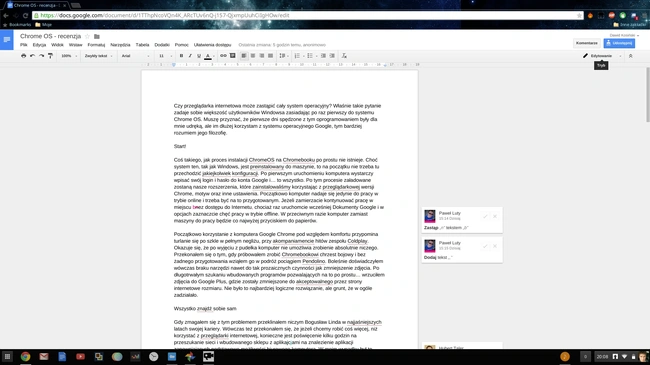Open Gmail from the shelf
The image size is (650, 365).
point(44,356)
